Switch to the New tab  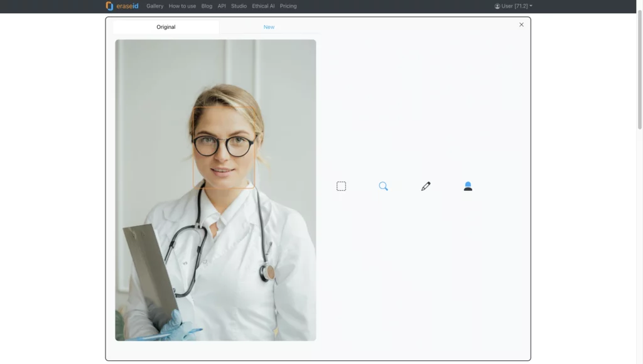269,27
